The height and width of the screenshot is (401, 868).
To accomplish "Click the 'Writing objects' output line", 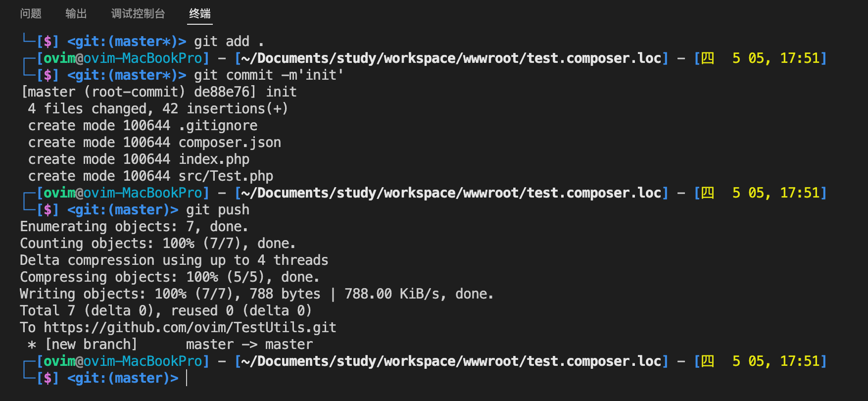I will tap(256, 294).
